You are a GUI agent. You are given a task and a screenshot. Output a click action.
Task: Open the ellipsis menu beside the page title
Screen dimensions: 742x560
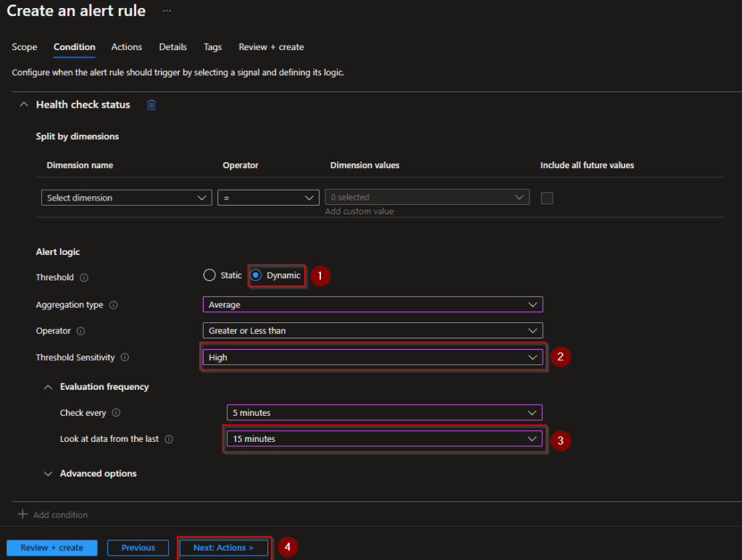(x=167, y=11)
